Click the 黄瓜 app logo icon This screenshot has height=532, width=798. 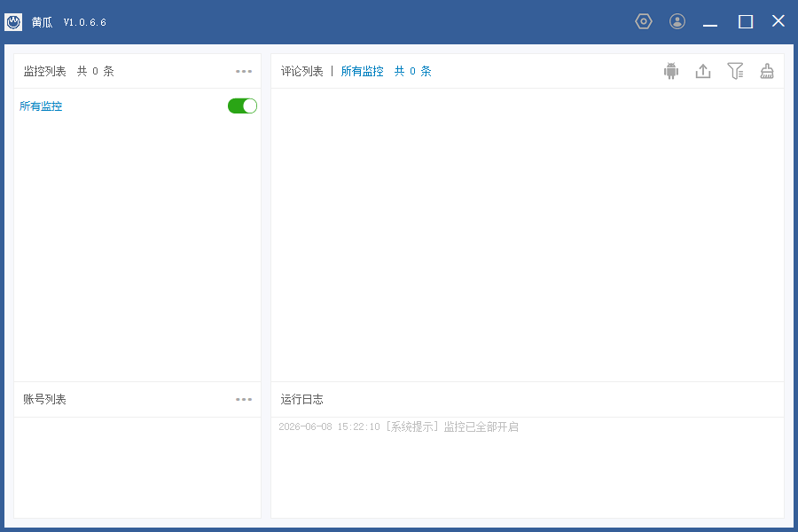coord(13,22)
